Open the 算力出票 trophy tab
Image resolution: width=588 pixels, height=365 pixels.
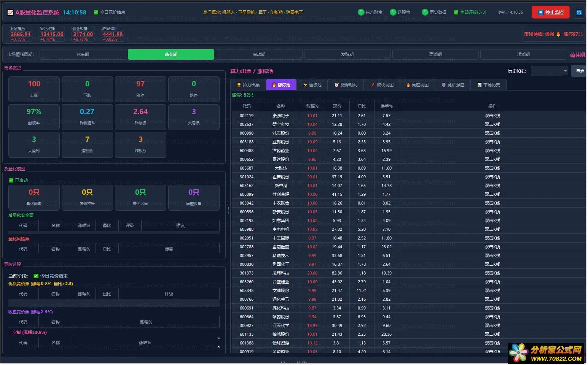pos(248,85)
